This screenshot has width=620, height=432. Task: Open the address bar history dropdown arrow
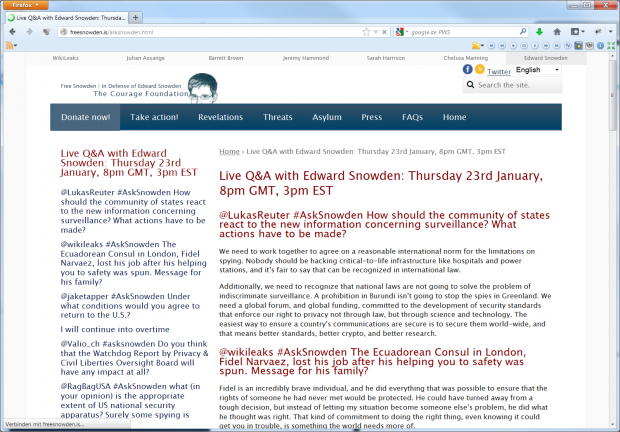[x=376, y=32]
